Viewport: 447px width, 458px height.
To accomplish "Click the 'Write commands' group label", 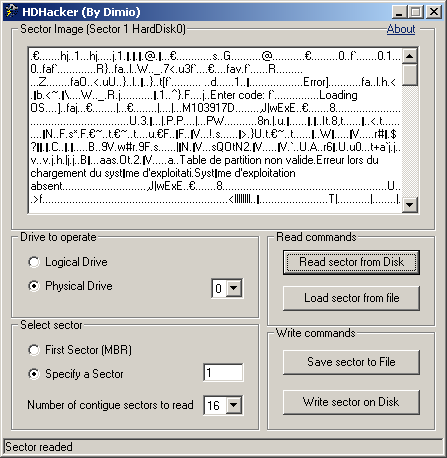I will pos(316,333).
